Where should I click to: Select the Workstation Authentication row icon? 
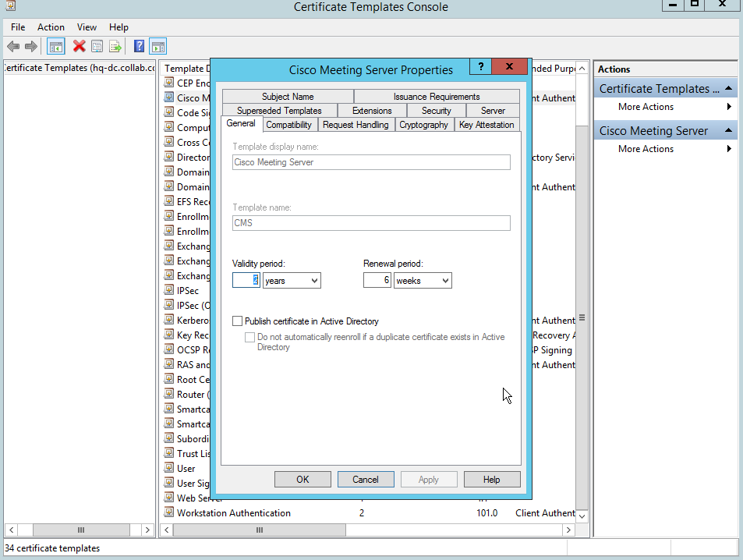(x=168, y=512)
